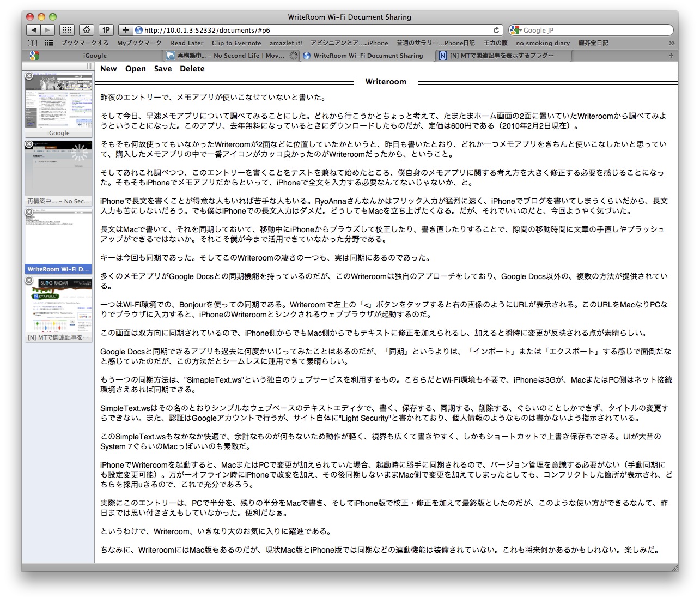Click the Google favicon on the iGoogle tab
Image resolution: width=700 pixels, height=604 pixels.
pos(34,55)
